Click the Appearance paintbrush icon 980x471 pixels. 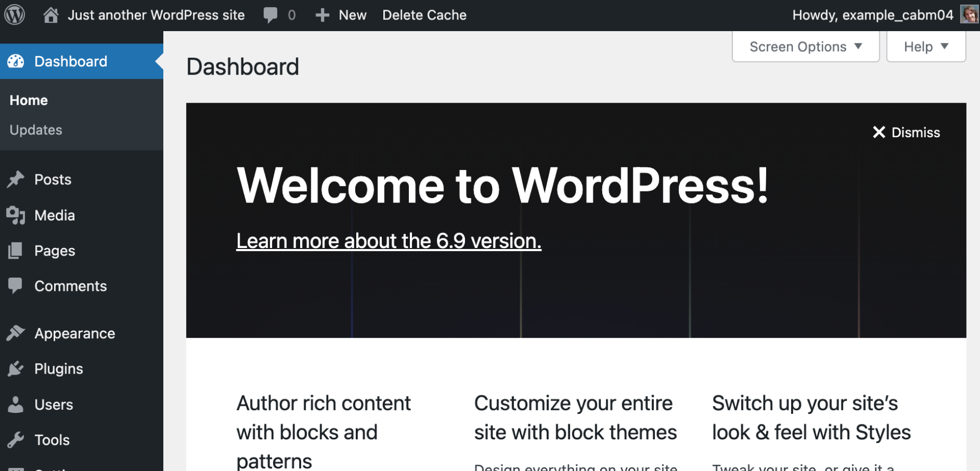coord(16,333)
